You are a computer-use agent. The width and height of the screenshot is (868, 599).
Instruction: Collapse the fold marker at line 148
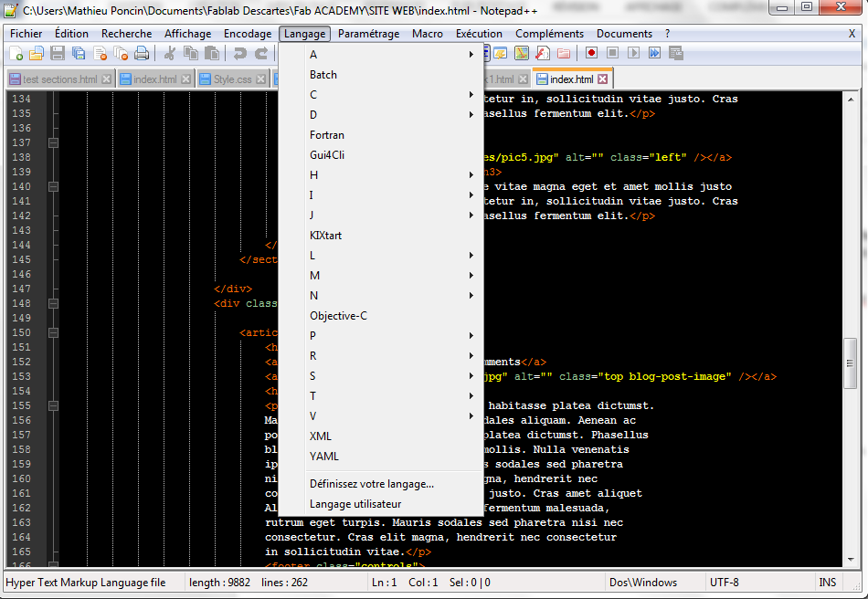tap(53, 303)
